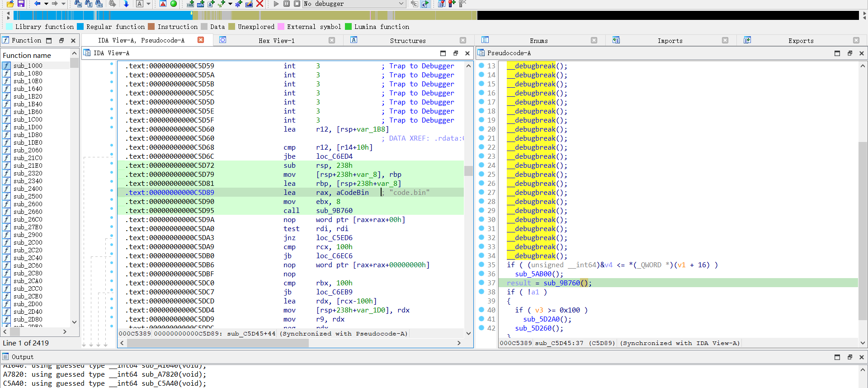Switch to the Structures tab
The width and height of the screenshot is (868, 388).
pos(407,41)
